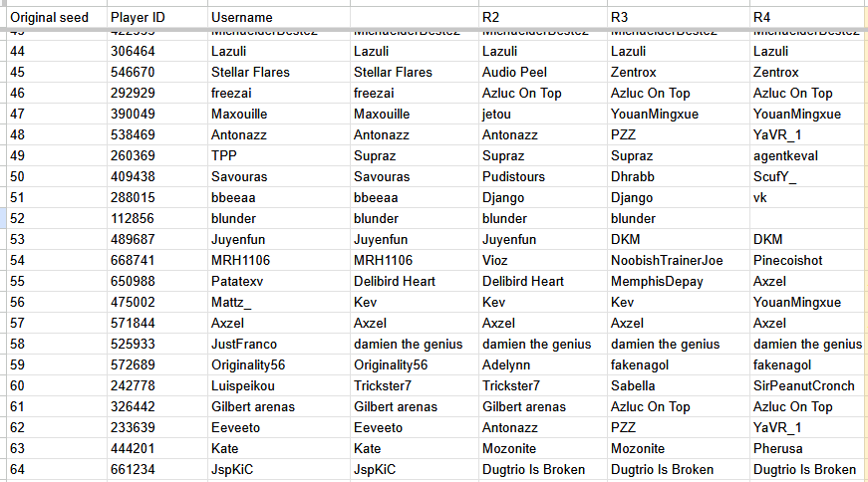
Task: Select the R2 header cell
Action: point(491,18)
